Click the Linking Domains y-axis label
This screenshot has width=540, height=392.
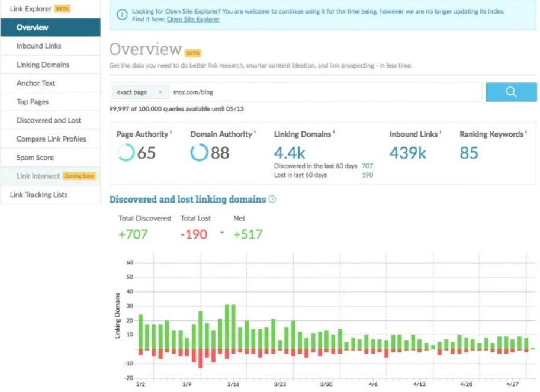pyautogui.click(x=117, y=316)
